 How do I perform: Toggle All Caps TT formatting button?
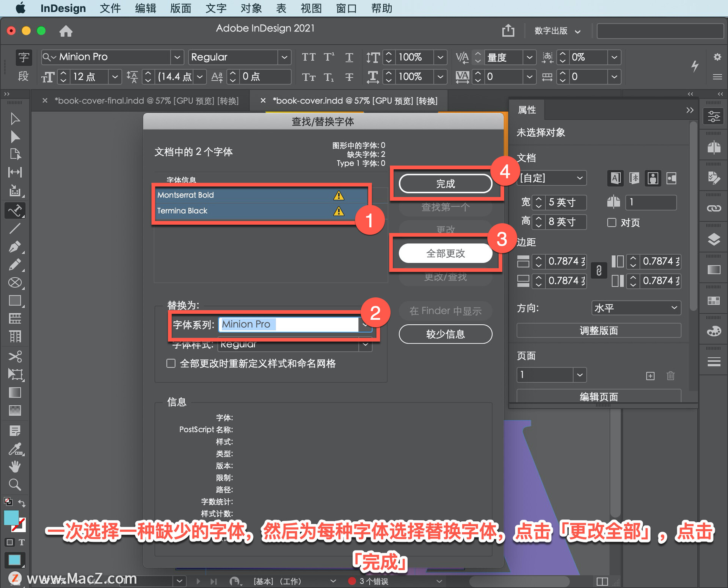[308, 57]
